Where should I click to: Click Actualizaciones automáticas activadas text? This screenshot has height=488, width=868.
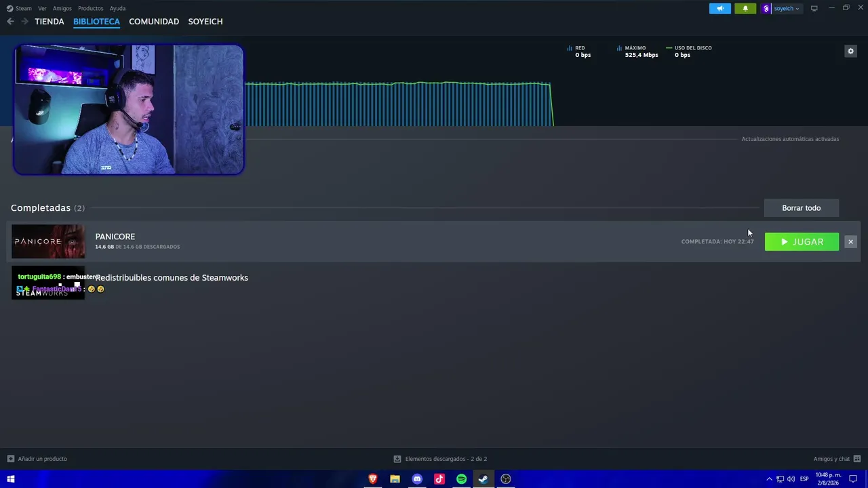(x=790, y=139)
